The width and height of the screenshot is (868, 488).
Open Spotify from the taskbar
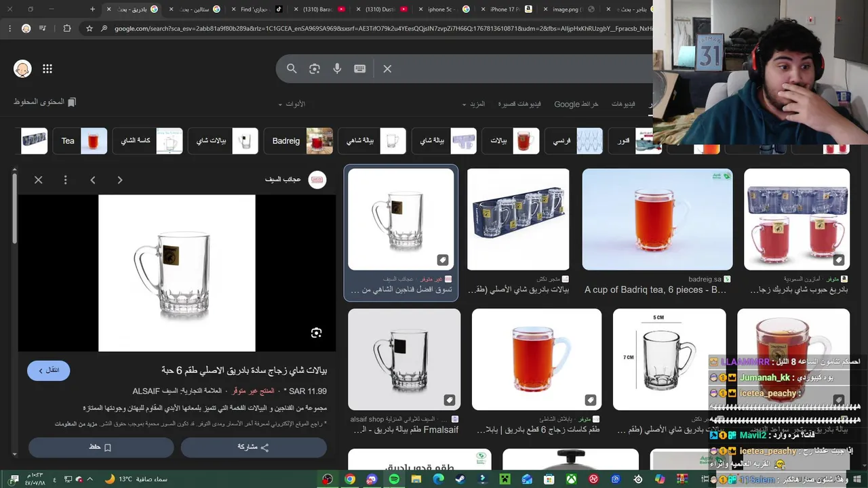click(x=394, y=479)
